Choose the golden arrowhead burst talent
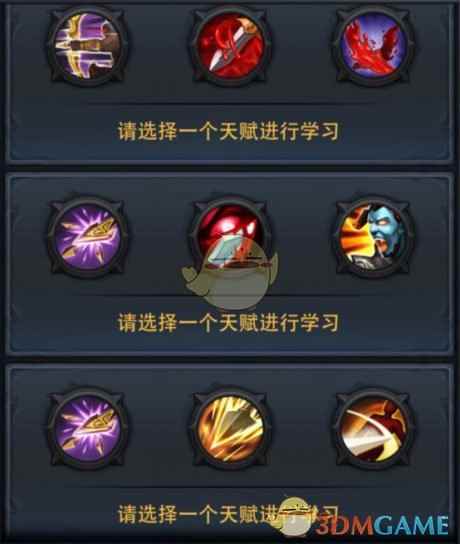 (x=230, y=429)
